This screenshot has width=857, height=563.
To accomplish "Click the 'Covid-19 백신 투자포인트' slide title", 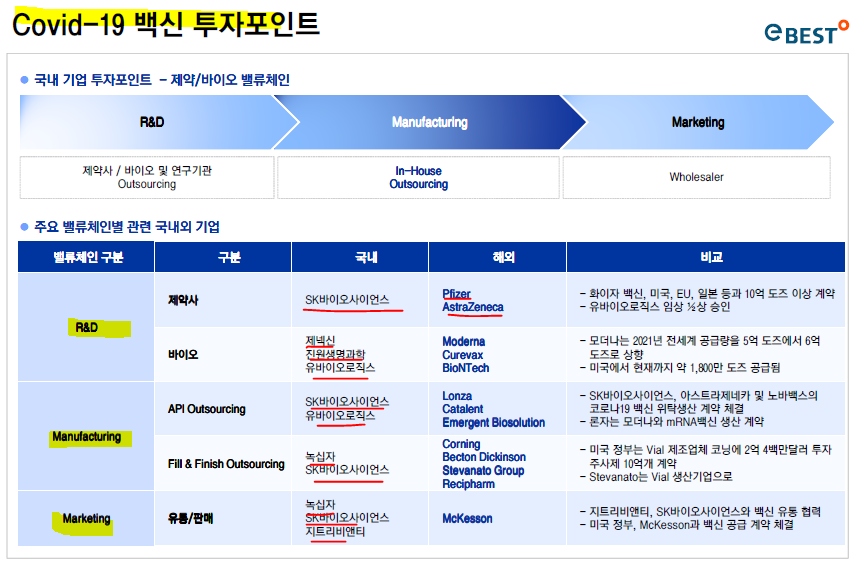I will click(x=166, y=25).
